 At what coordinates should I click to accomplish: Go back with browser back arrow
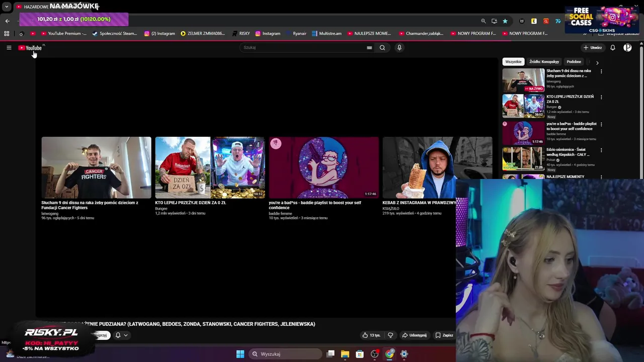click(x=7, y=21)
